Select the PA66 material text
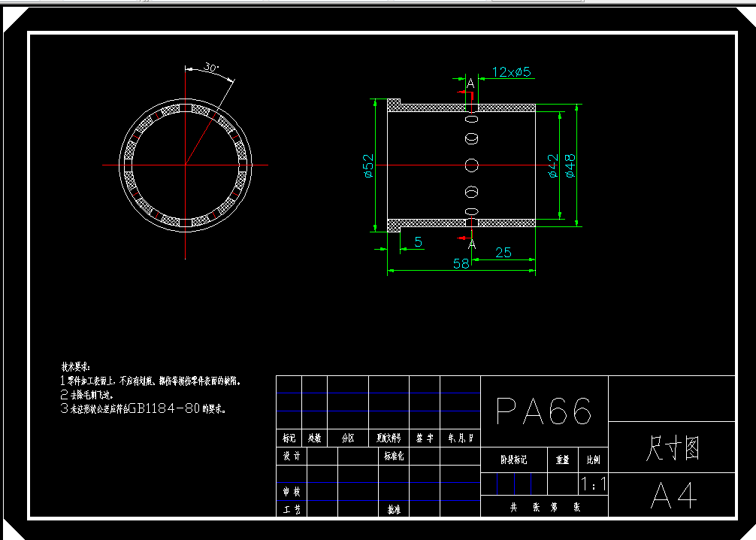The image size is (756, 540). (x=544, y=411)
